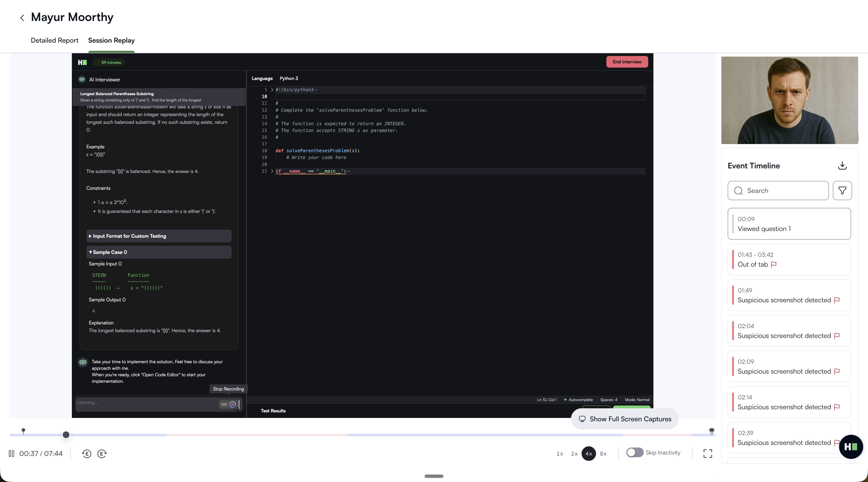Viewport: 868px width, 482px height.
Task: Set playback speed to 8x
Action: (x=603, y=454)
